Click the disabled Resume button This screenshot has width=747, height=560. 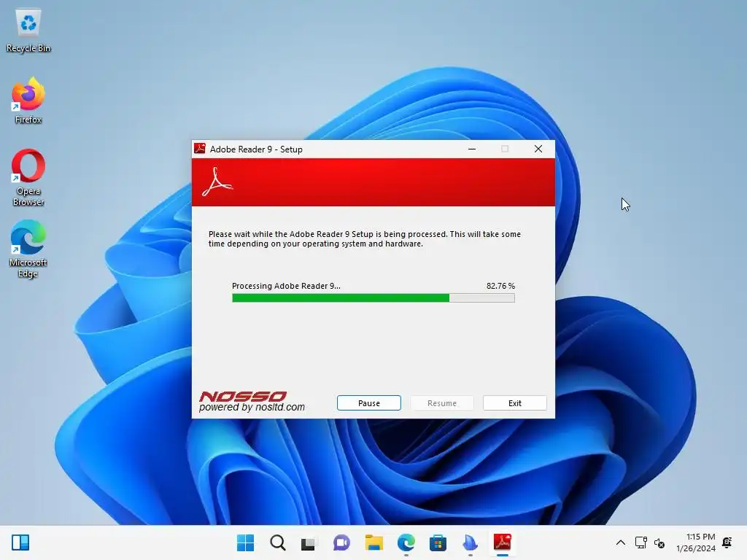tap(441, 402)
